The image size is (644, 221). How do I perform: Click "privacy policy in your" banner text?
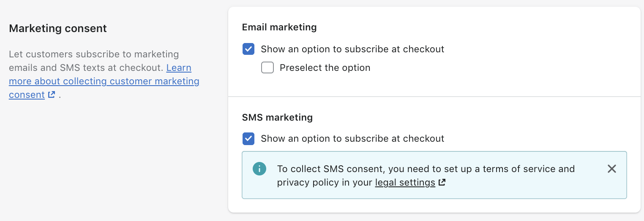tap(325, 183)
